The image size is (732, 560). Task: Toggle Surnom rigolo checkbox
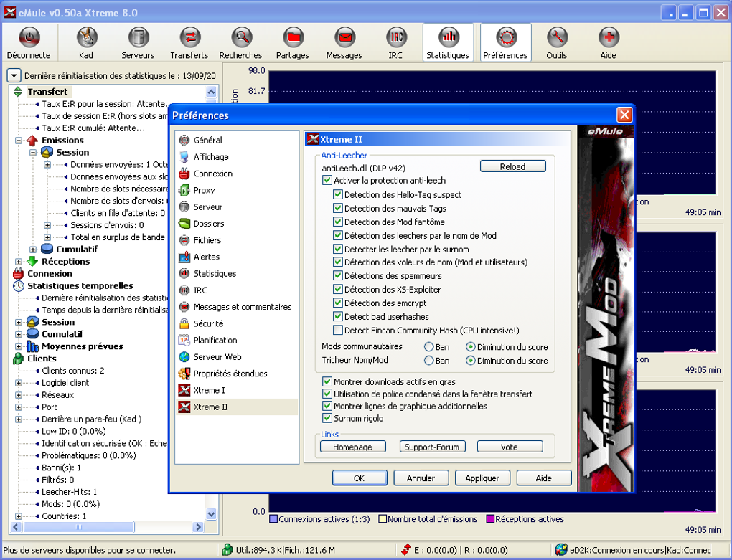click(327, 418)
